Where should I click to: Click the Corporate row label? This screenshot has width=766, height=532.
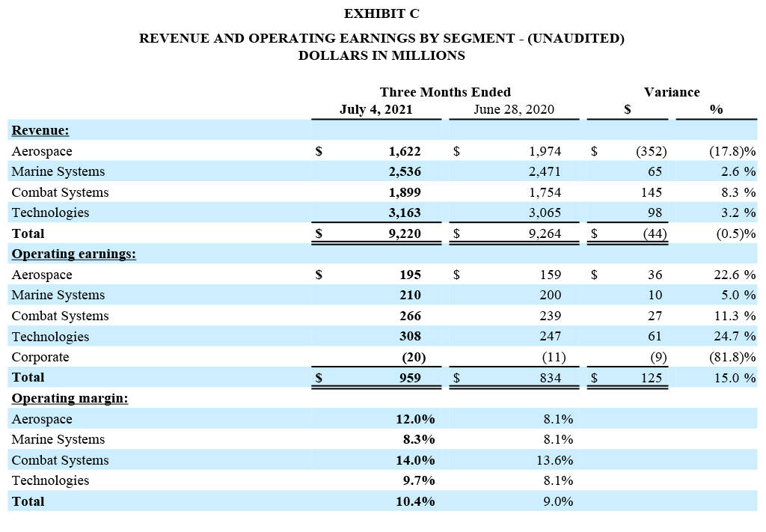40,358
